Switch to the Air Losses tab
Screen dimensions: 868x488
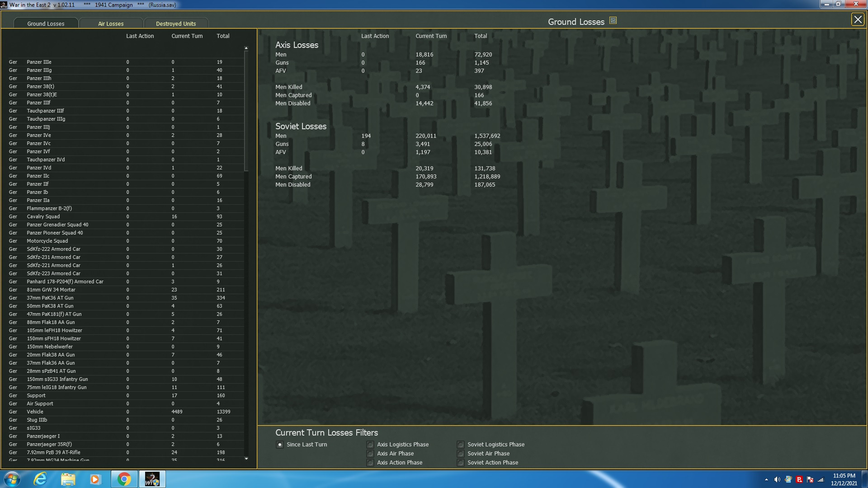pos(111,23)
